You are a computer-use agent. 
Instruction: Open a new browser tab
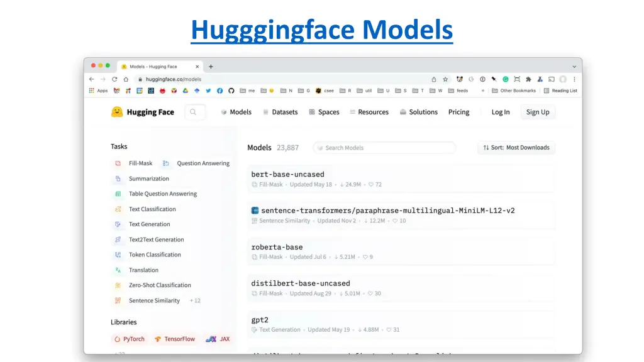[x=211, y=67]
